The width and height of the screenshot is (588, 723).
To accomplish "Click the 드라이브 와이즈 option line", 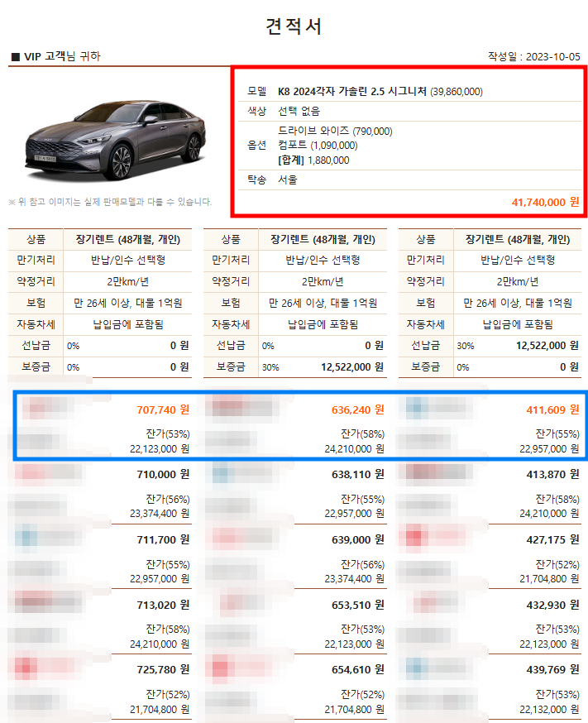I will [335, 132].
